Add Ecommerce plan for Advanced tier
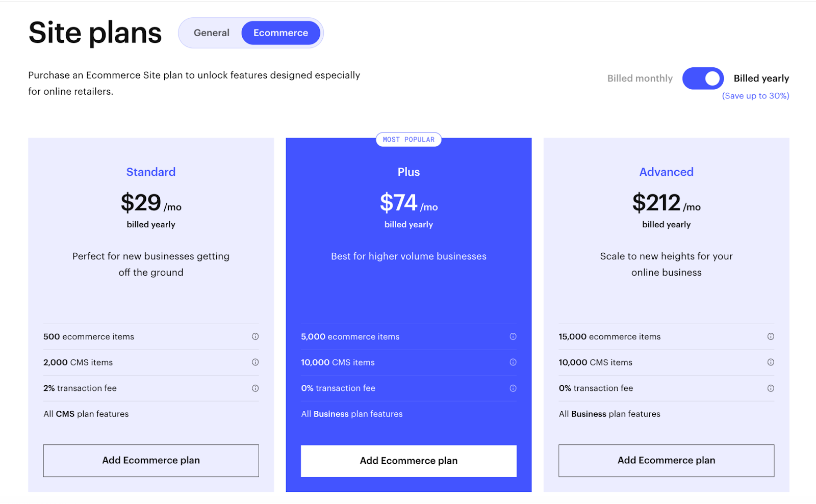Viewport: 816px width, 504px height. (666, 460)
